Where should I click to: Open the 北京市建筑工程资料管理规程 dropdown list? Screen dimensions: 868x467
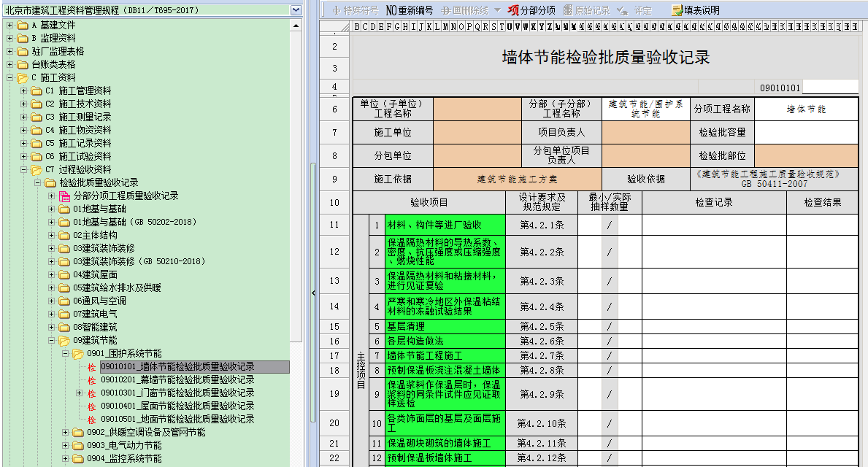point(296,9)
